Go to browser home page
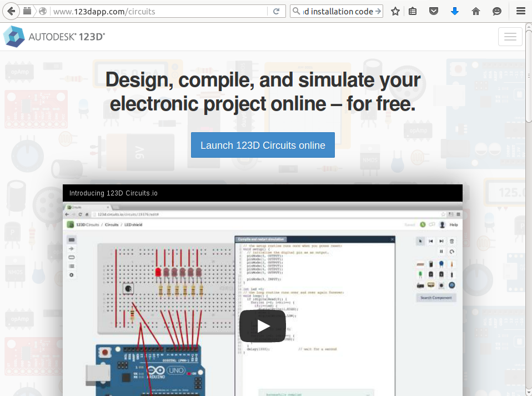This screenshot has width=532, height=396. click(476, 11)
